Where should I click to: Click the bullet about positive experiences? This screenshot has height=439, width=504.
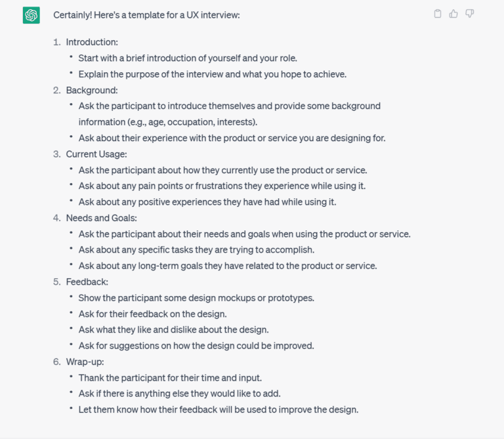pyautogui.click(x=207, y=202)
